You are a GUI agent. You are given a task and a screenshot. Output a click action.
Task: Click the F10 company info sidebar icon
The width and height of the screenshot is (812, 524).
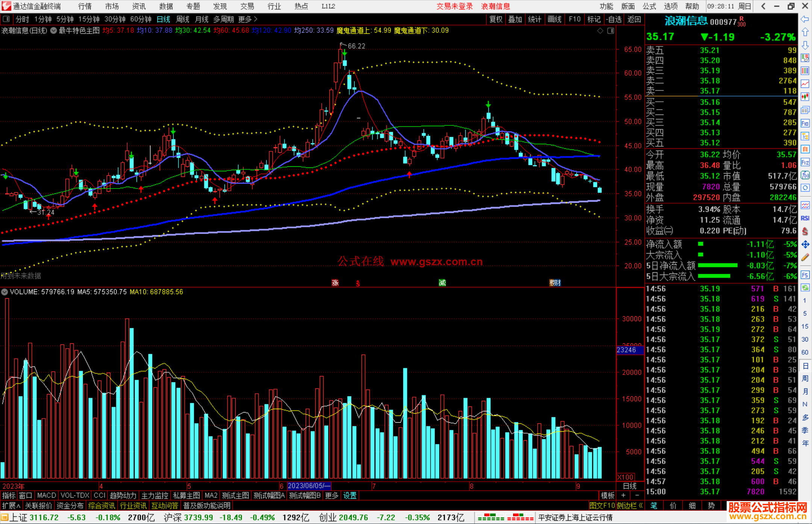(805, 123)
